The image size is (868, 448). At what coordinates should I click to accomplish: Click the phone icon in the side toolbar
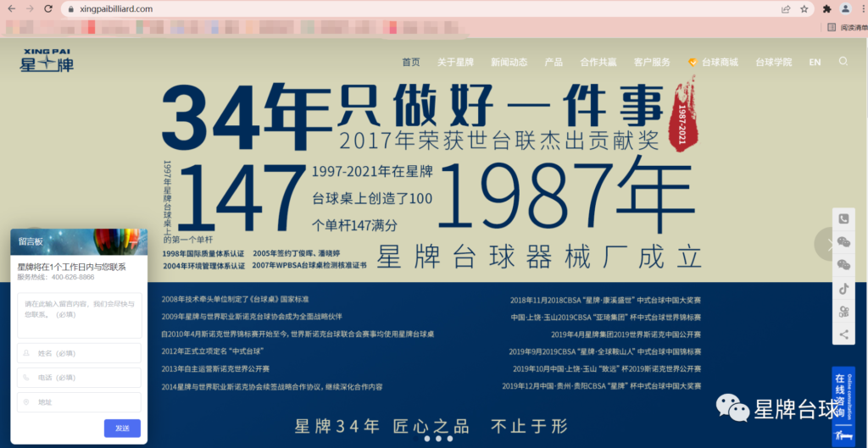(843, 219)
